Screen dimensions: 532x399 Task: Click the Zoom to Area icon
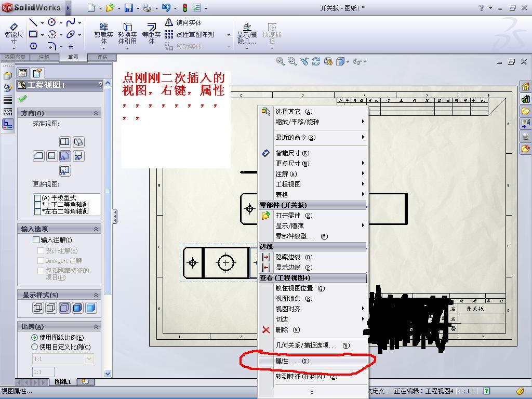coord(292,61)
